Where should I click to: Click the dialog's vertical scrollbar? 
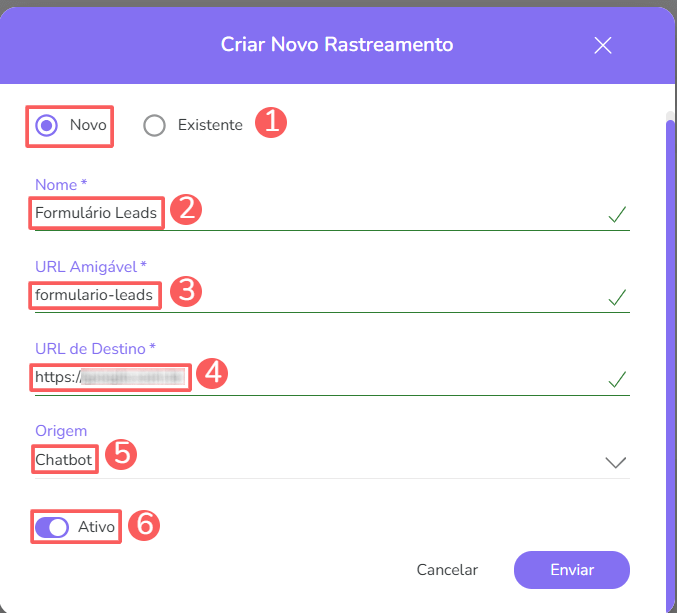coord(670,350)
